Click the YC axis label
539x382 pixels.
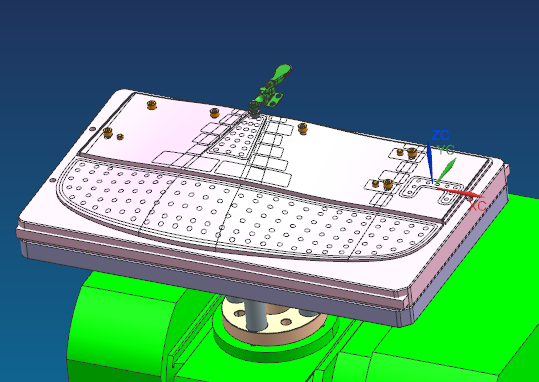pyautogui.click(x=447, y=150)
